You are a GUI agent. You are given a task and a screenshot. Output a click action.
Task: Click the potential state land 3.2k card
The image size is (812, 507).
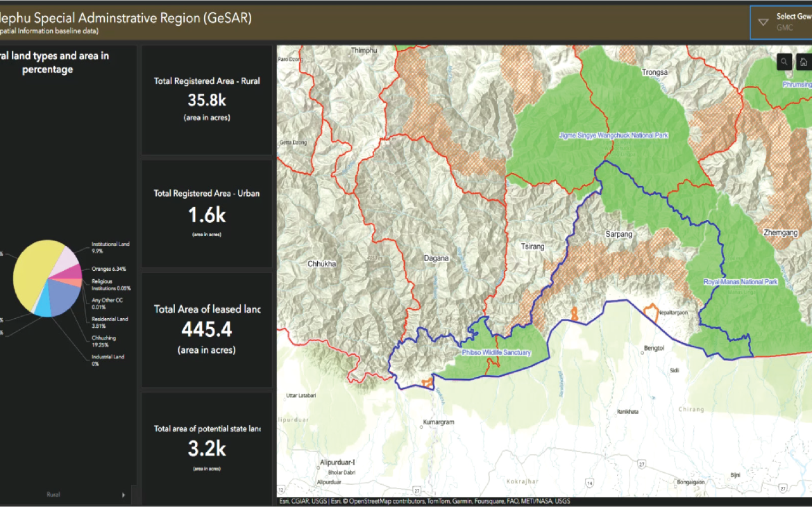coord(207,449)
